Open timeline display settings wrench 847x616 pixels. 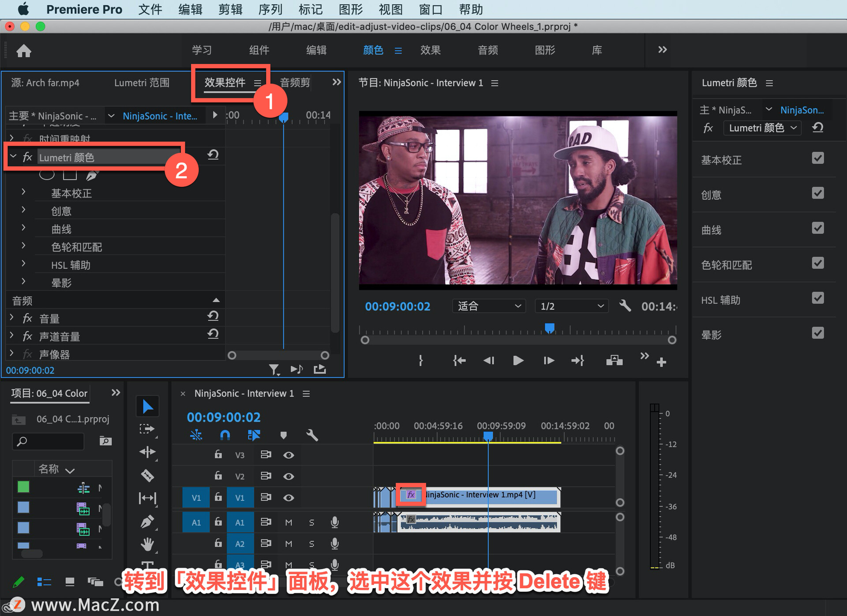click(312, 436)
